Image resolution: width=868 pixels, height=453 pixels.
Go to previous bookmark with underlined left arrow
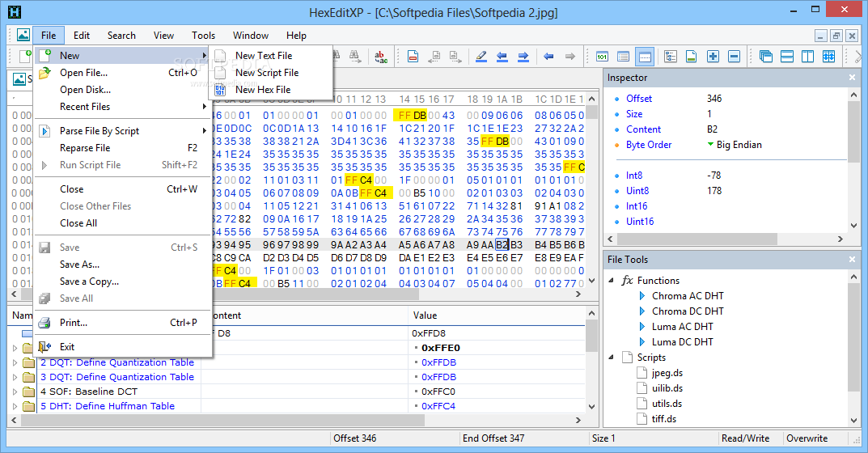pos(502,57)
